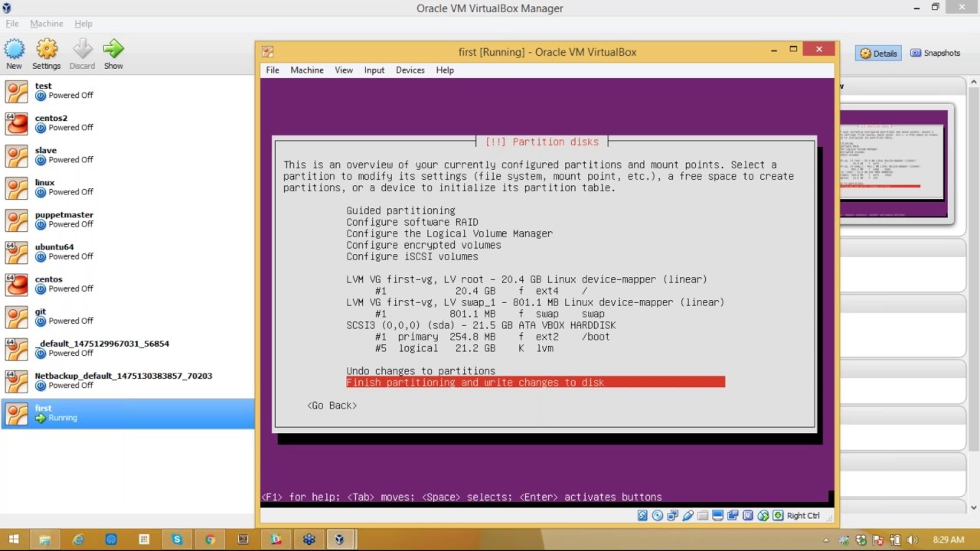The height and width of the screenshot is (551, 980).
Task: Click 'Finish partitioning and write changes to disk'
Action: (x=535, y=383)
